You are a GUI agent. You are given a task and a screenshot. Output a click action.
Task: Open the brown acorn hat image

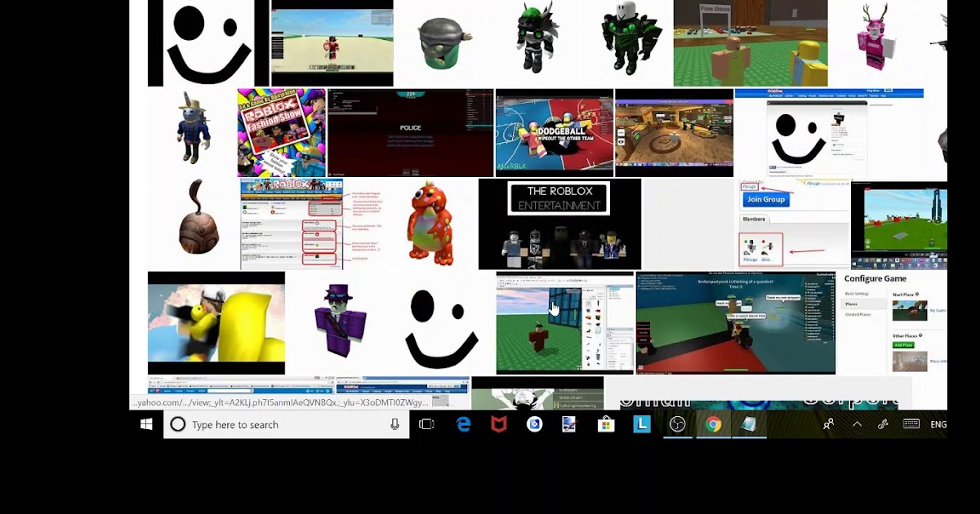[198, 218]
